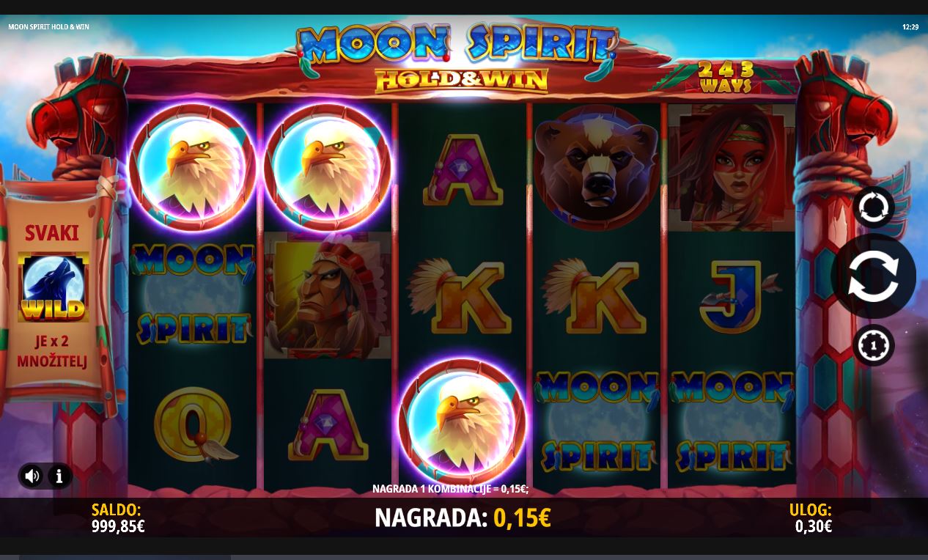Select the warrior woman symbol

pos(732,168)
